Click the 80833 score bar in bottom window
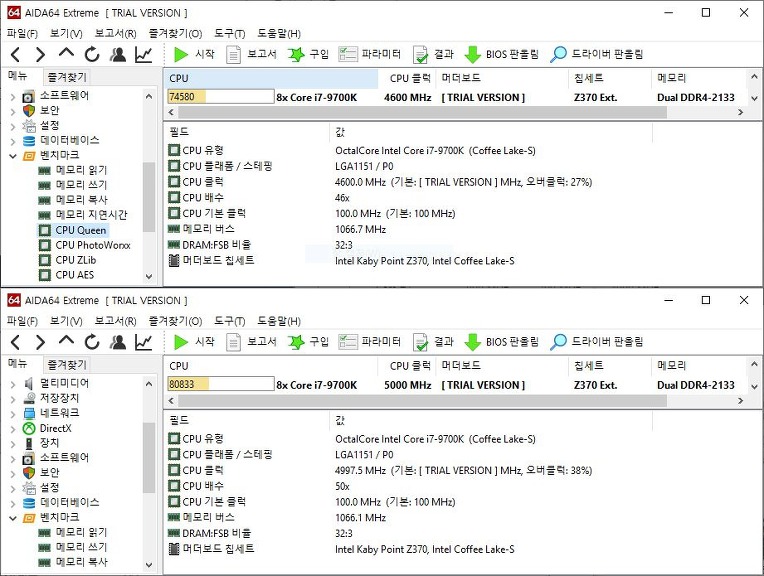The width and height of the screenshot is (764, 576). tap(221, 384)
